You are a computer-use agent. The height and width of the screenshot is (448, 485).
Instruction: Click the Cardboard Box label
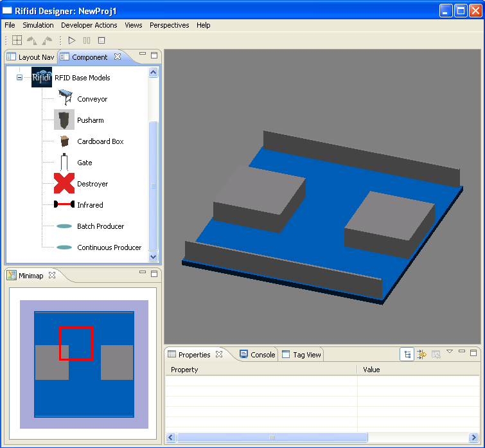(100, 141)
